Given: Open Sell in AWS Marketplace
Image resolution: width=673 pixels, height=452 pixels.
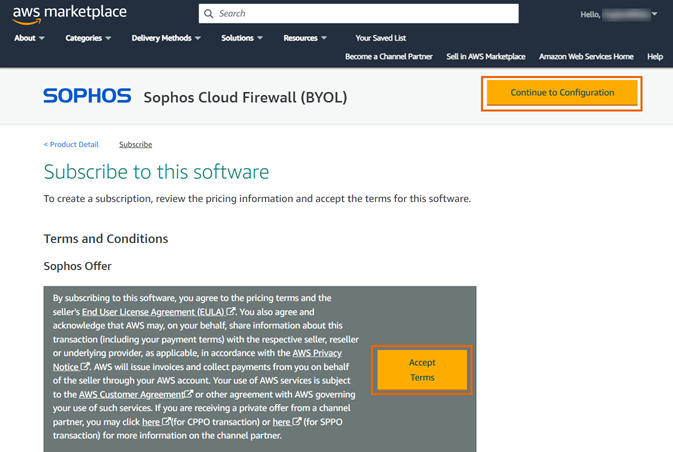Looking at the screenshot, I should [485, 57].
